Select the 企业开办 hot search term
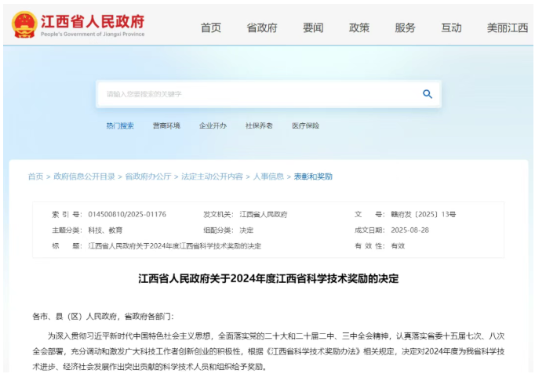The image size is (535, 392). (x=213, y=125)
